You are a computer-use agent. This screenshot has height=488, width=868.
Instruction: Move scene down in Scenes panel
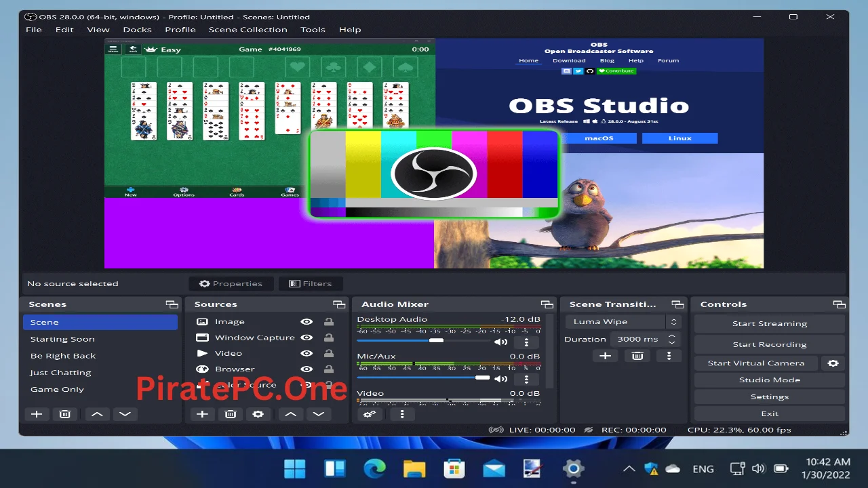click(125, 414)
